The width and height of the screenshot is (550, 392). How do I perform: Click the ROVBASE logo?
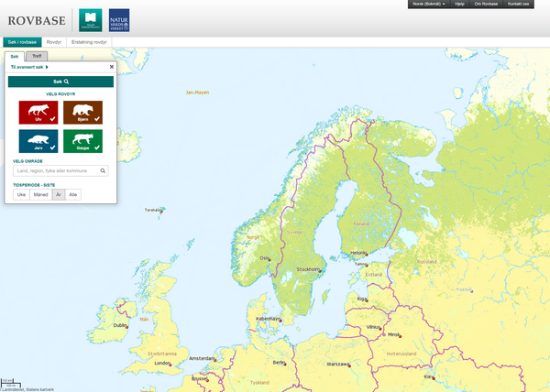[x=38, y=20]
